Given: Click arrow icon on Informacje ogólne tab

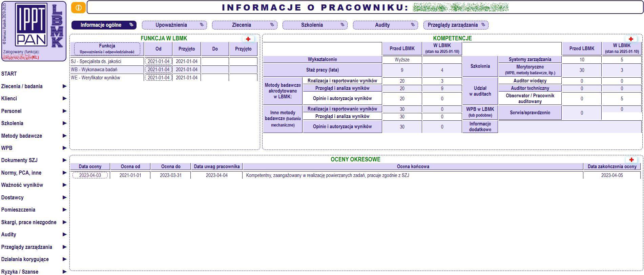Looking at the screenshot, I should click(x=131, y=25).
